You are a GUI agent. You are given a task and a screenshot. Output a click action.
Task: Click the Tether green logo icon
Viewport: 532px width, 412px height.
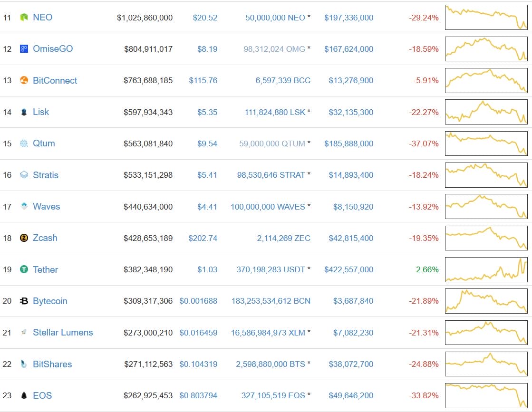coord(24,269)
